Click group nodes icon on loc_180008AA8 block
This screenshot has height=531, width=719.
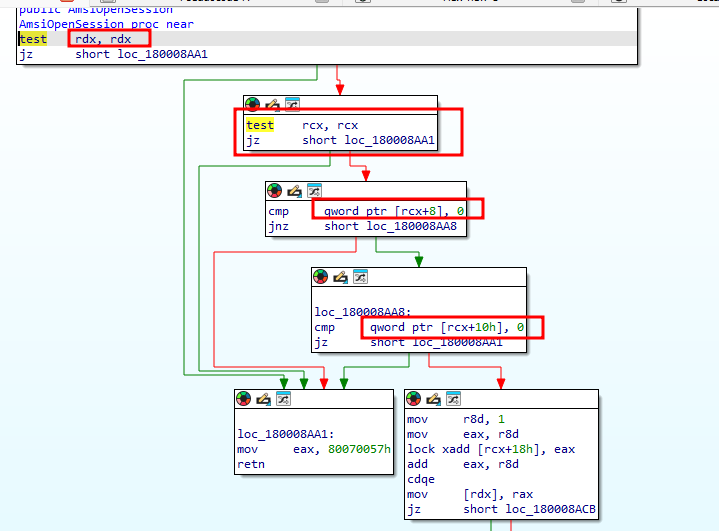pyautogui.click(x=360, y=276)
